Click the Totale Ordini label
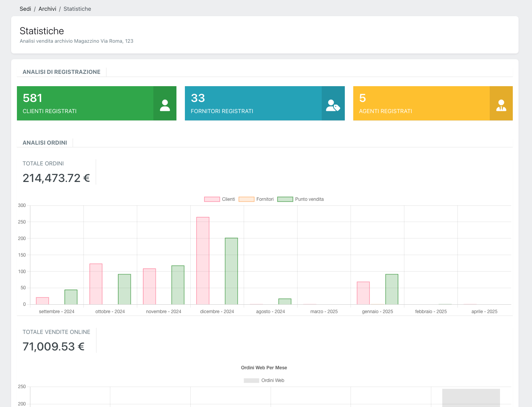 [x=43, y=163]
